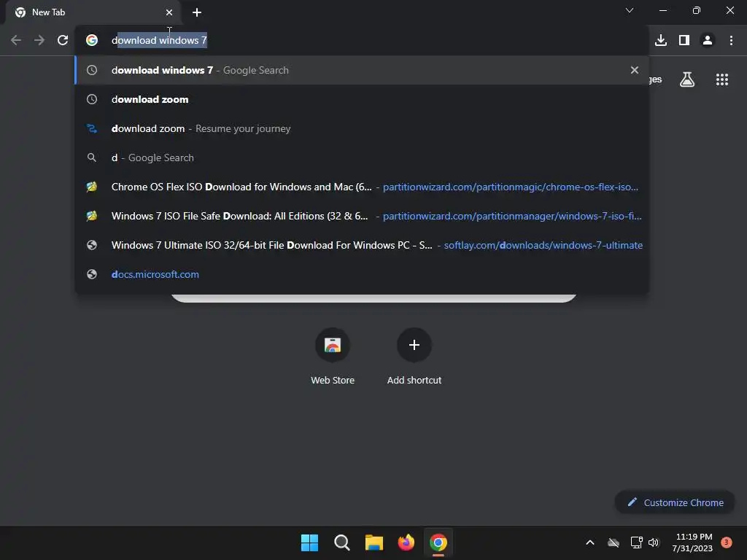The height and width of the screenshot is (560, 747).
Task: Open Chrome OS Flex ISO Download suggestion
Action: pos(362,187)
